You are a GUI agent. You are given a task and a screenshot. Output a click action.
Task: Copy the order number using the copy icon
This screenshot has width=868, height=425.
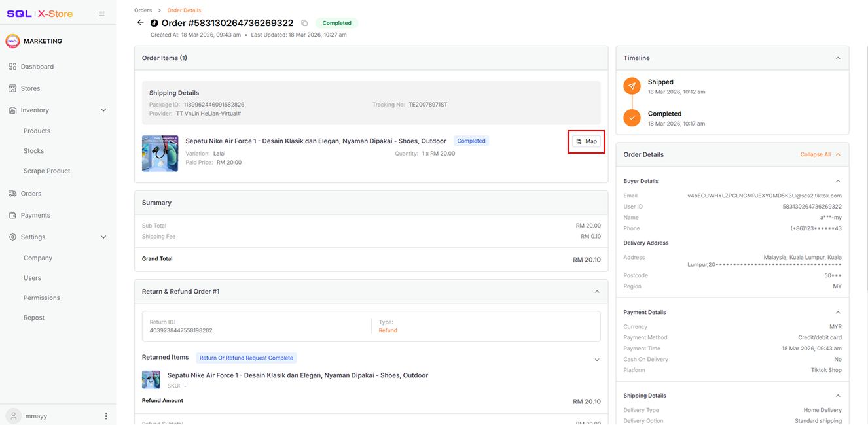point(304,24)
